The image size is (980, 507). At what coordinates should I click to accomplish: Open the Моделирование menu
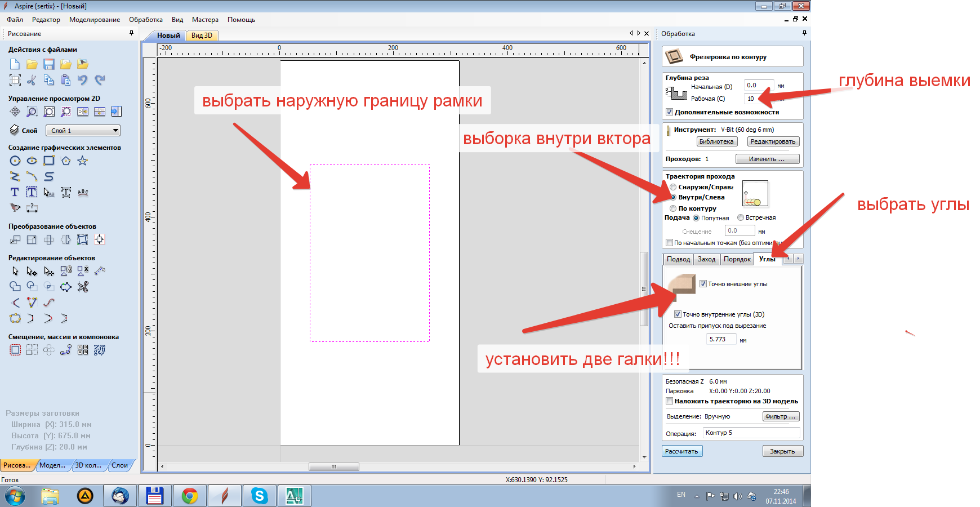(x=95, y=20)
